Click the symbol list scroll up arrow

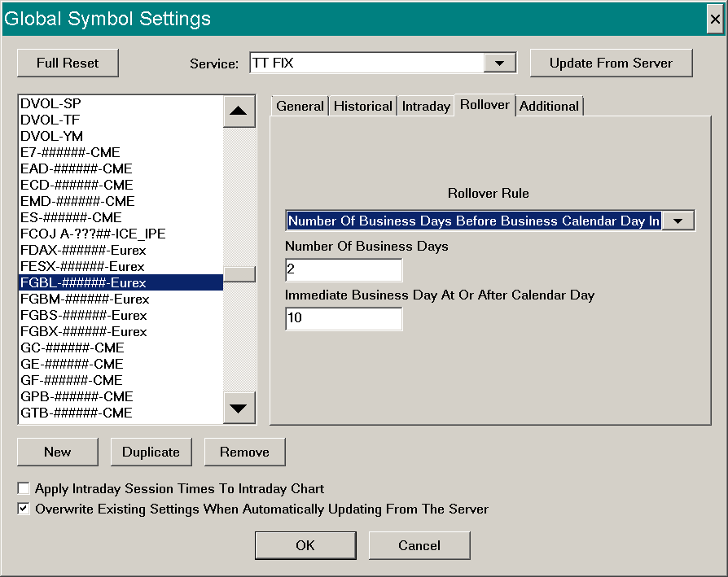(x=239, y=111)
